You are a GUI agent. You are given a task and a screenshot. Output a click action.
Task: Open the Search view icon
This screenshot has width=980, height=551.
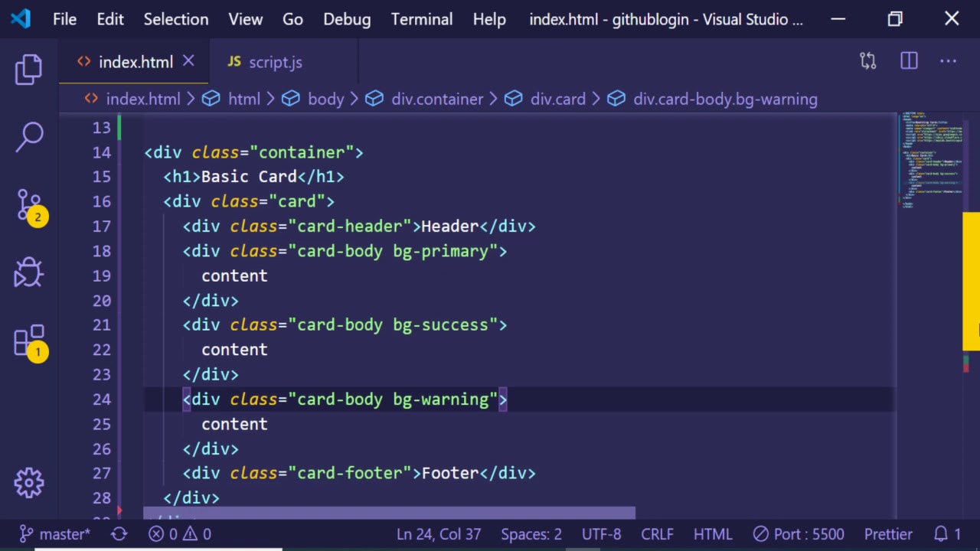click(29, 138)
